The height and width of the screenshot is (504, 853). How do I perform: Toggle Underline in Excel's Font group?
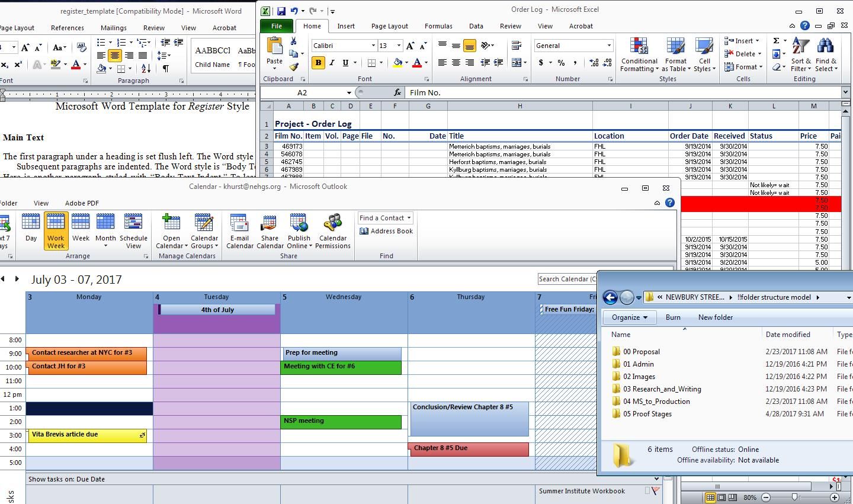pos(345,63)
